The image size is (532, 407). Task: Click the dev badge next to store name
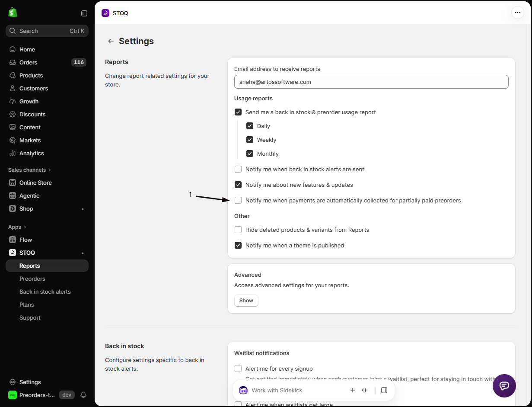67,395
